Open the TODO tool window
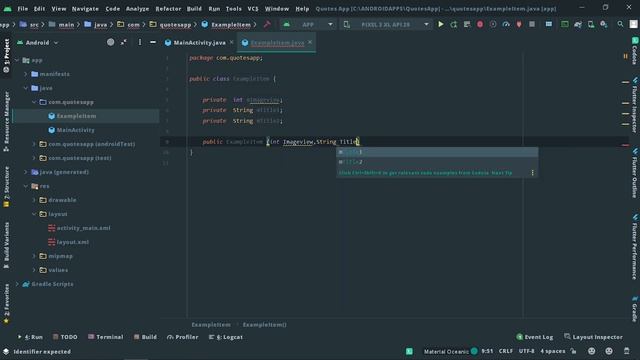 click(65, 337)
